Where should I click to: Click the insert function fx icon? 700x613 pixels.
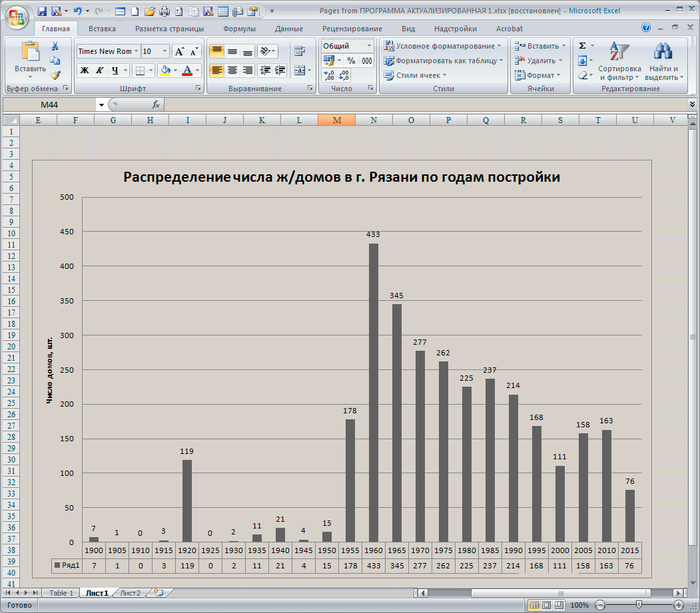[x=156, y=104]
